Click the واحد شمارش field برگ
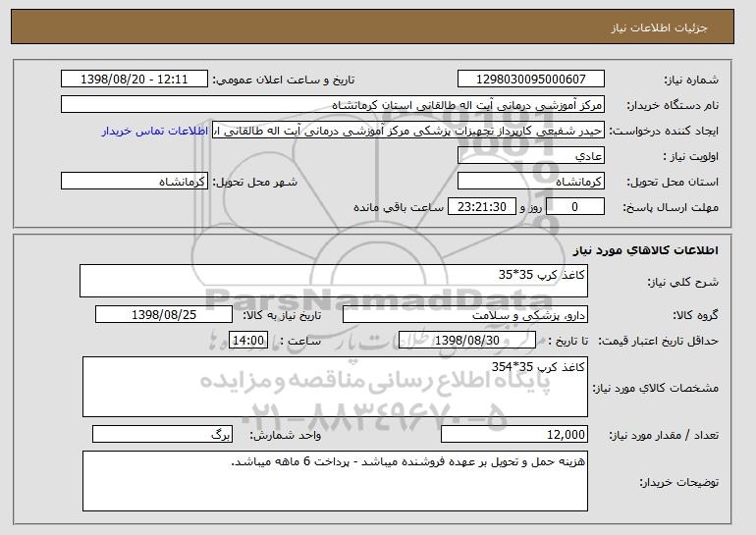Image resolution: width=756 pixels, height=535 pixels. point(162,434)
